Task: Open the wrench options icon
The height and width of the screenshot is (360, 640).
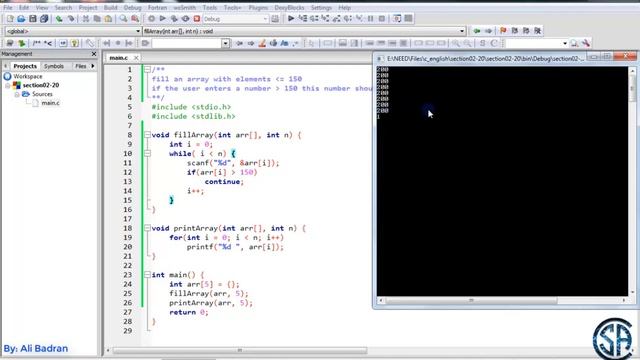Action: [586, 43]
